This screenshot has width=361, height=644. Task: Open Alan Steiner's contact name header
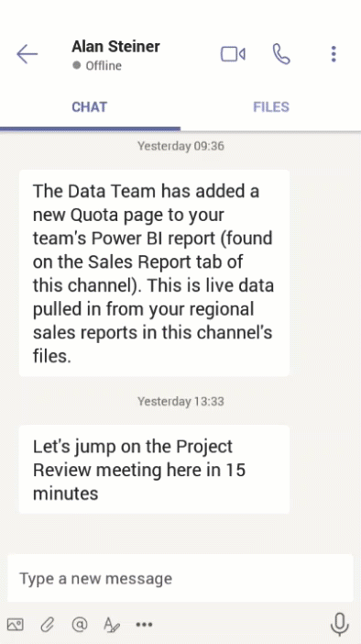[115, 47]
